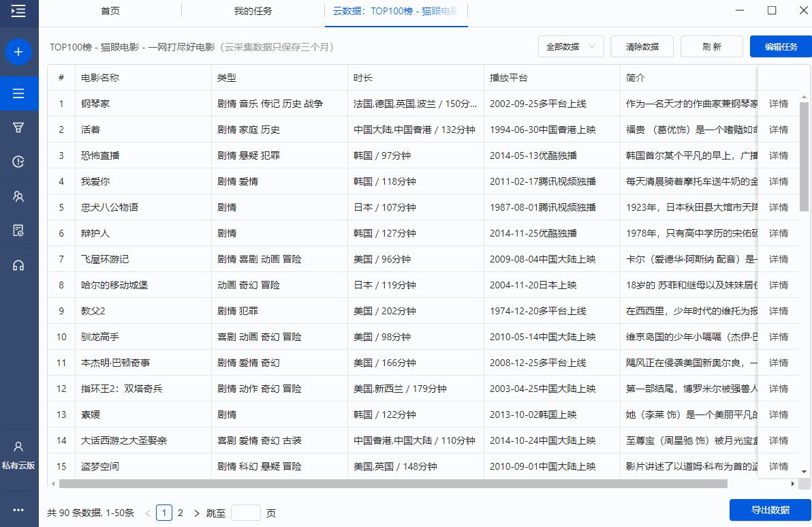This screenshot has height=527, width=812.
Task: Open 详情 for 指环王2：双塔奇兵
Action: coord(779,389)
